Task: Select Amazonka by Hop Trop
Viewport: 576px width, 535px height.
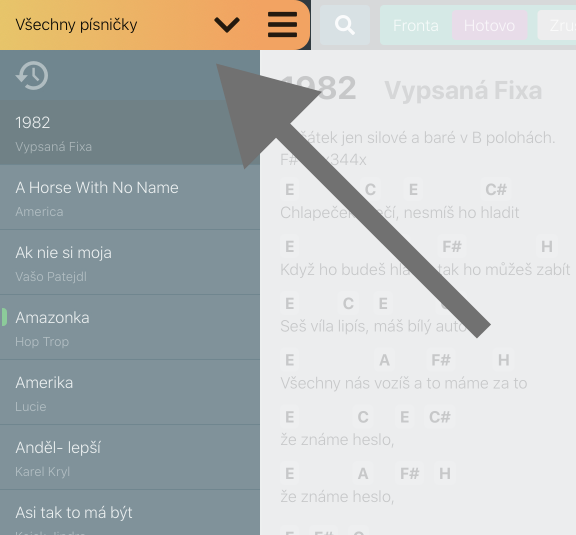Action: (130, 328)
